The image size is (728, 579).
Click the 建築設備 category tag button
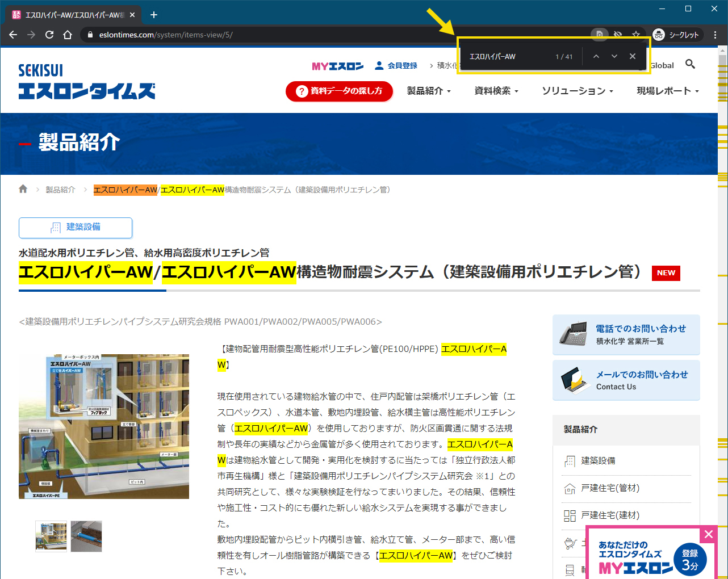pyautogui.click(x=76, y=228)
